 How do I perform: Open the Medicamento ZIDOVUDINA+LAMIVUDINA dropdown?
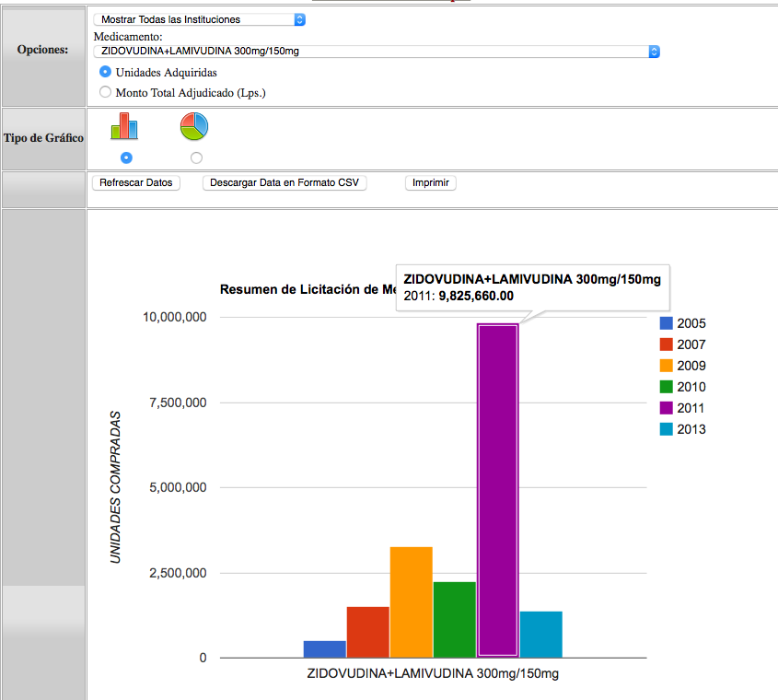377,52
